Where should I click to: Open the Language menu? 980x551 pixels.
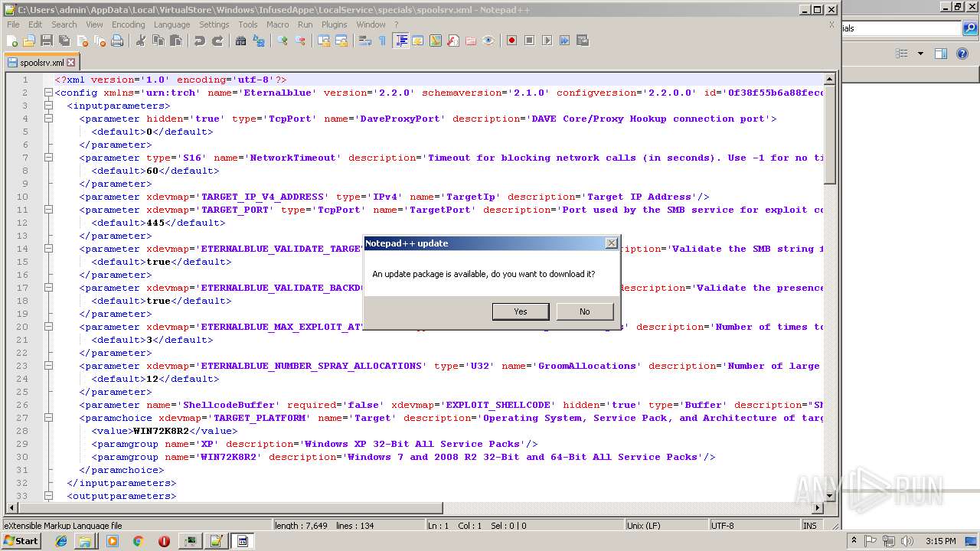pos(171,24)
